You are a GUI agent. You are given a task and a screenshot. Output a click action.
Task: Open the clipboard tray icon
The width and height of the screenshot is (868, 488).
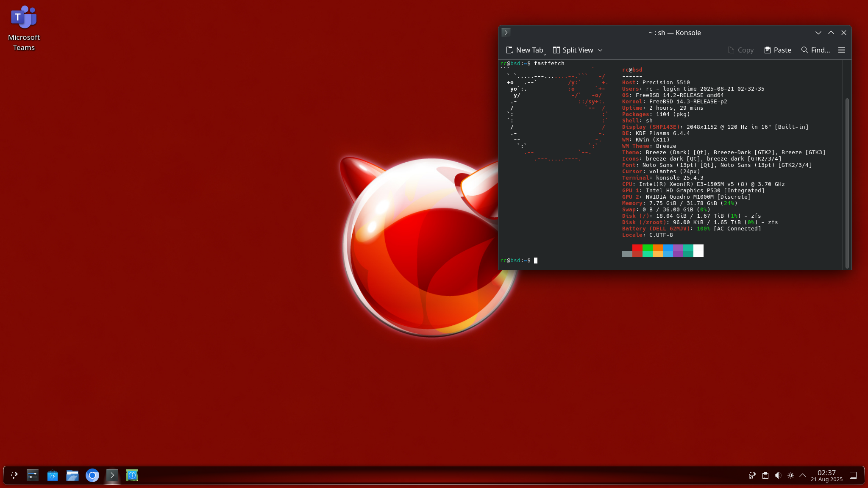click(765, 475)
